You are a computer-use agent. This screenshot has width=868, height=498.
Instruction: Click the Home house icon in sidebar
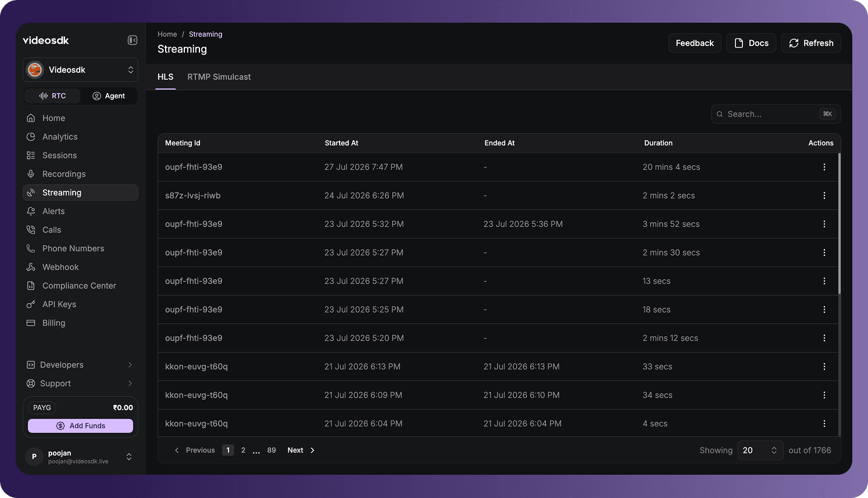point(31,118)
